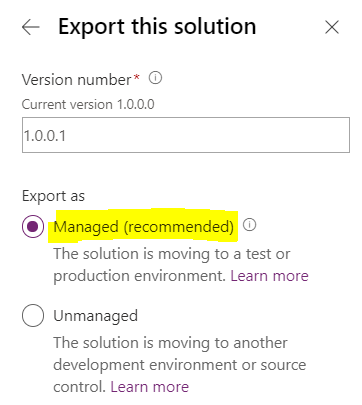Select the Managed (recommended) radio button

click(x=33, y=226)
